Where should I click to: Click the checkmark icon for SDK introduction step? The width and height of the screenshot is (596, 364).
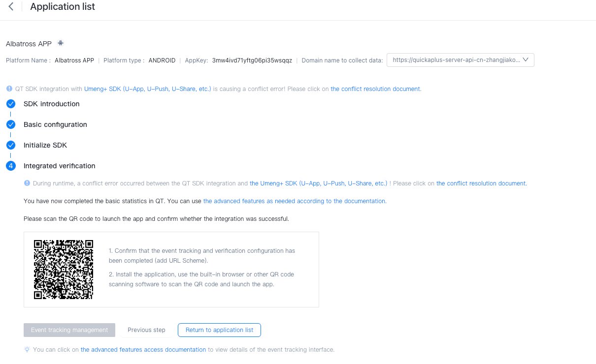(x=11, y=104)
